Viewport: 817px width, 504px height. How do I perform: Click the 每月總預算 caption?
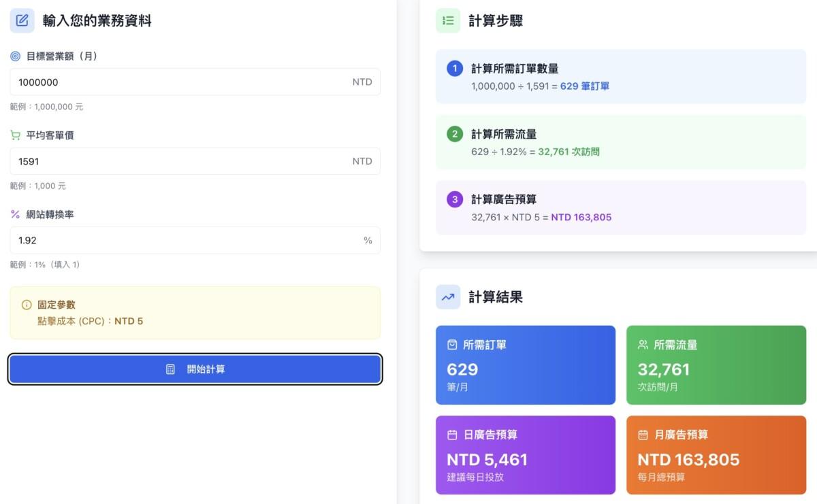661,477
